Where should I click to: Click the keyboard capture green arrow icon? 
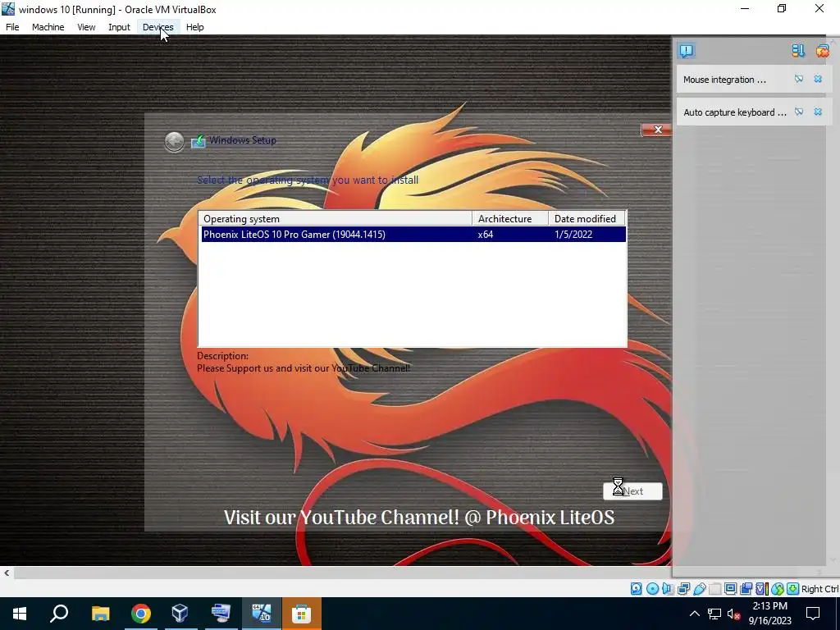coord(793,589)
